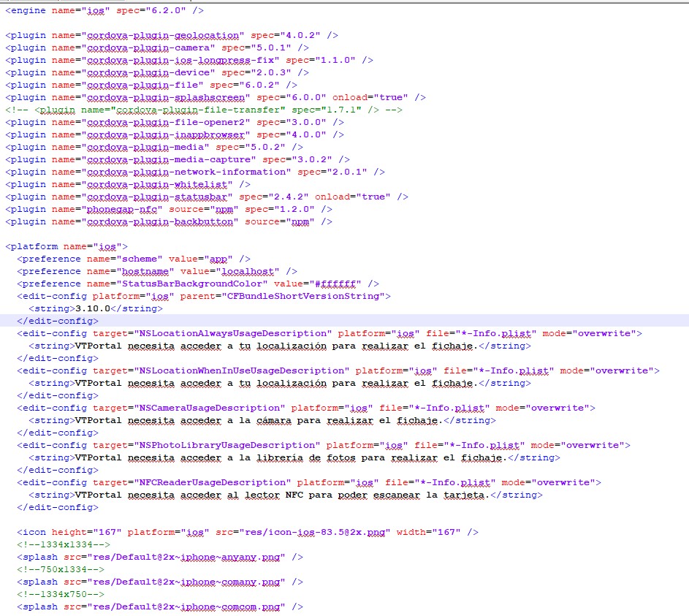The image size is (689, 616).
Task: Click the NSPhotoLibraryUsageDescription edit-config line
Action: tap(324, 445)
